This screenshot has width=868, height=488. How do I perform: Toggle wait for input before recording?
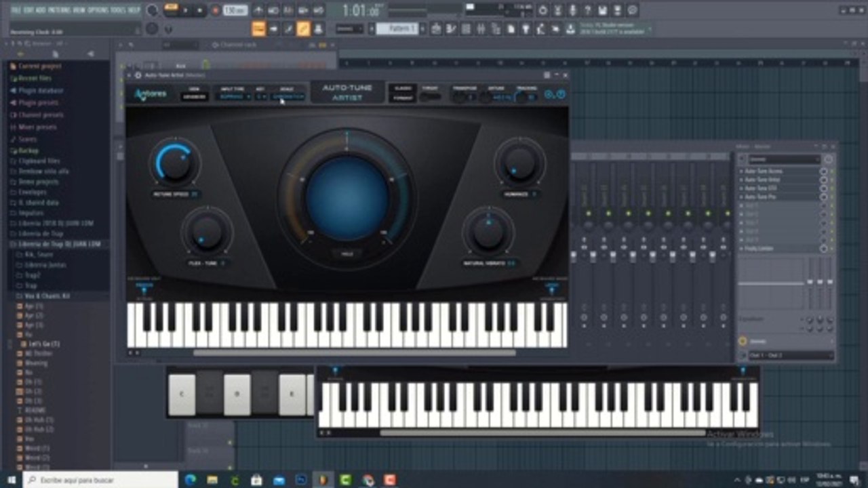(x=273, y=11)
